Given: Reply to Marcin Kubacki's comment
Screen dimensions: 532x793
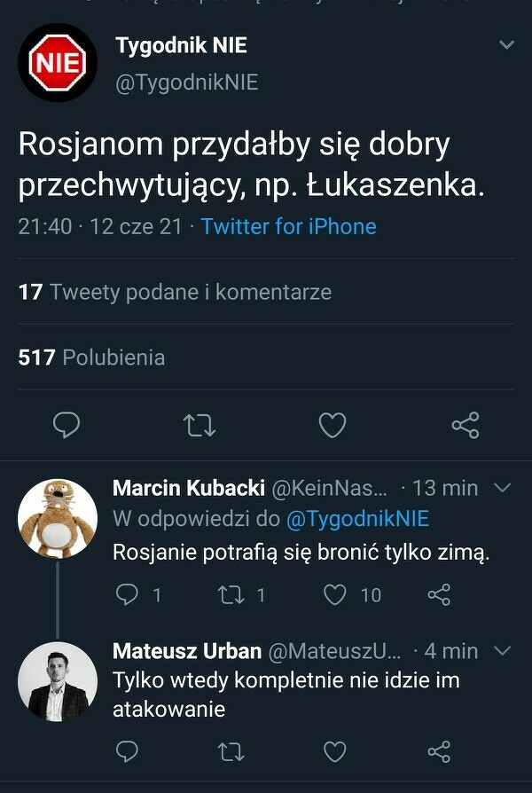Looking at the screenshot, I should point(128,594).
